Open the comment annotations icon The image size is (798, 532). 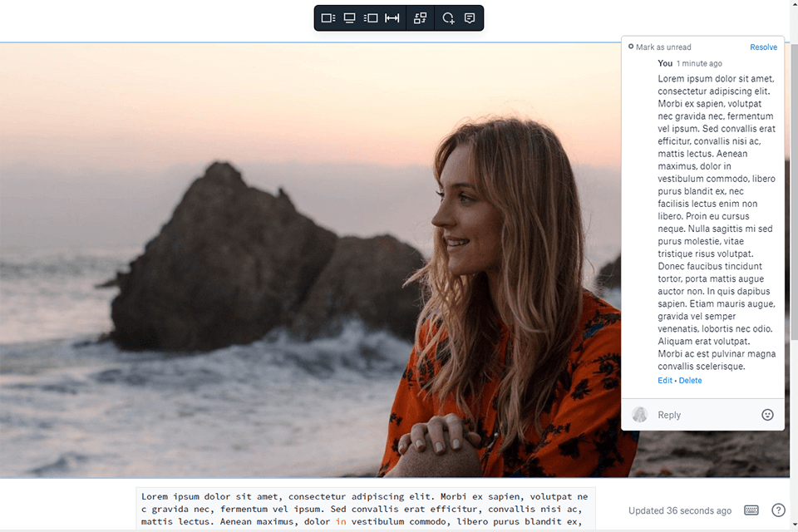[470, 17]
